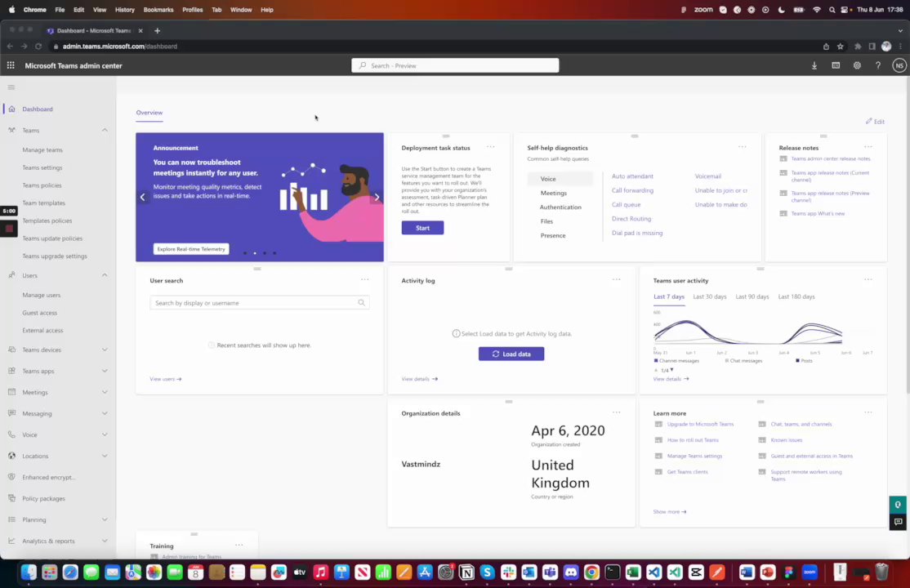Viewport: 910px width, 588px height.
Task: Expand Messaging section in sidebar
Action: pyautogui.click(x=105, y=413)
